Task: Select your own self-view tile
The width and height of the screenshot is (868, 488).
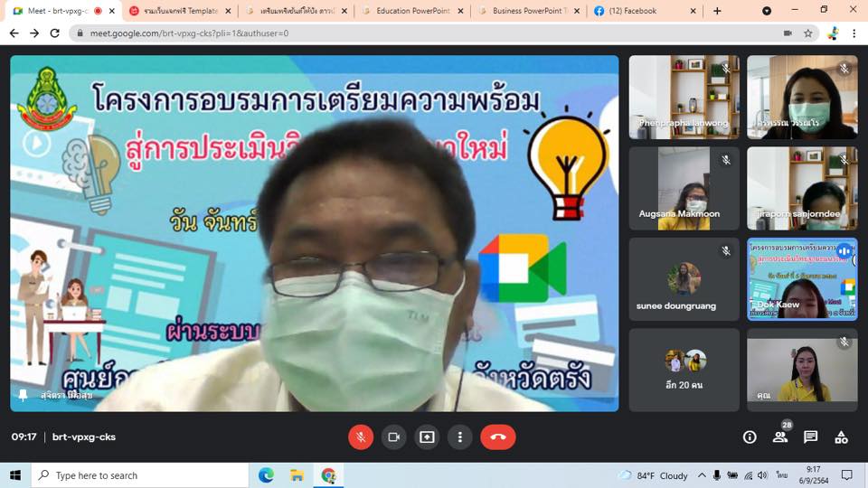Action: tap(802, 371)
